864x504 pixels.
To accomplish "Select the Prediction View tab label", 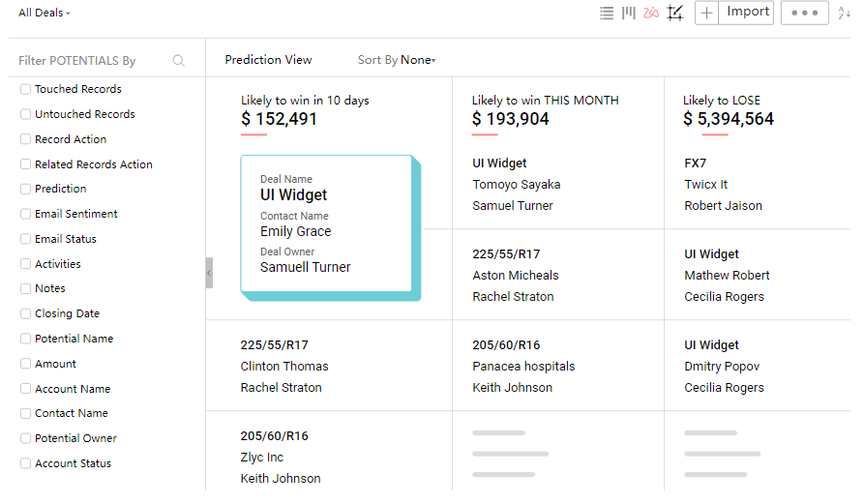I will (268, 60).
